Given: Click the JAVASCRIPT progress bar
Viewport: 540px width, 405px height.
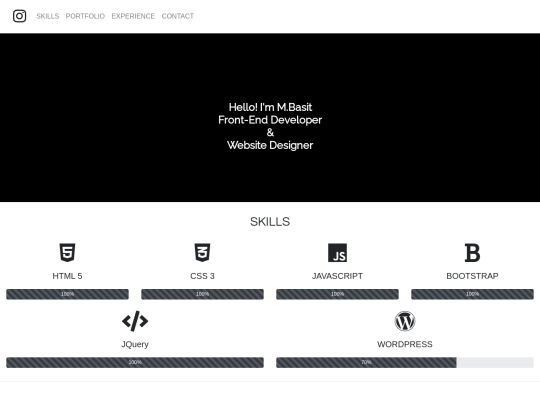Looking at the screenshot, I should pos(338,294).
